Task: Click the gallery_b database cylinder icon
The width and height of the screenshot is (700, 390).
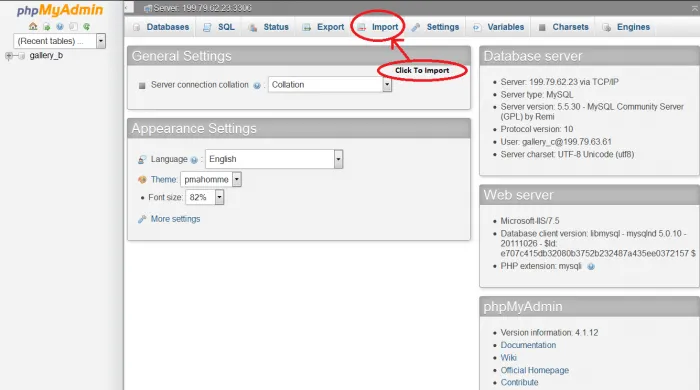Action: (21, 56)
